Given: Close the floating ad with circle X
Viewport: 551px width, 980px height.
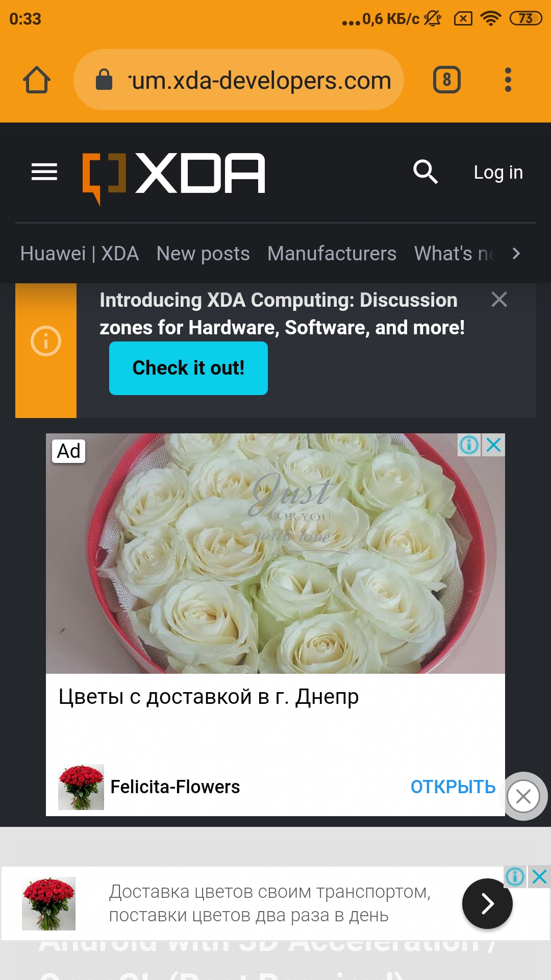Looking at the screenshot, I should click(523, 796).
